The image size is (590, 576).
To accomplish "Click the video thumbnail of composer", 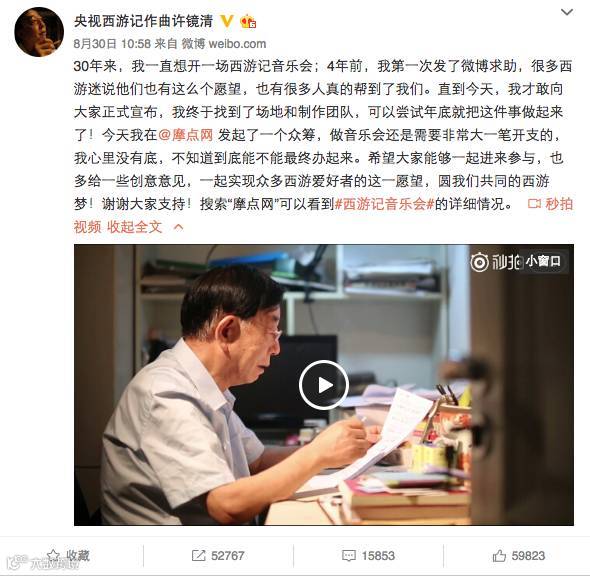I will [x=324, y=385].
